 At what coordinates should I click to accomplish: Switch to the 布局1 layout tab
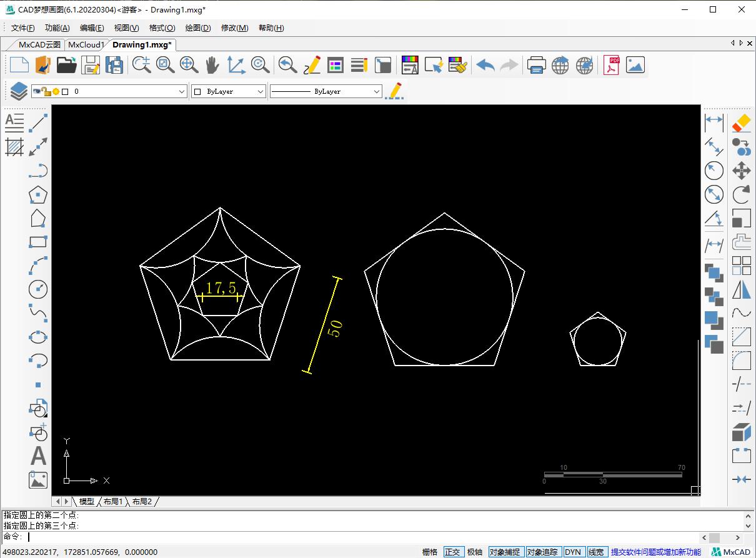click(113, 501)
